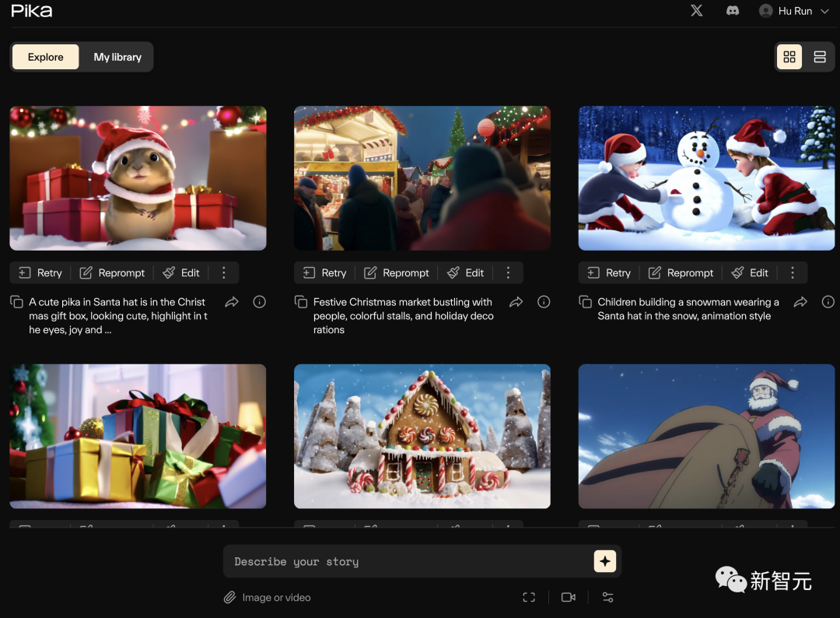The width and height of the screenshot is (840, 618).
Task: Open the sliders parameters settings icon
Action: click(x=607, y=597)
